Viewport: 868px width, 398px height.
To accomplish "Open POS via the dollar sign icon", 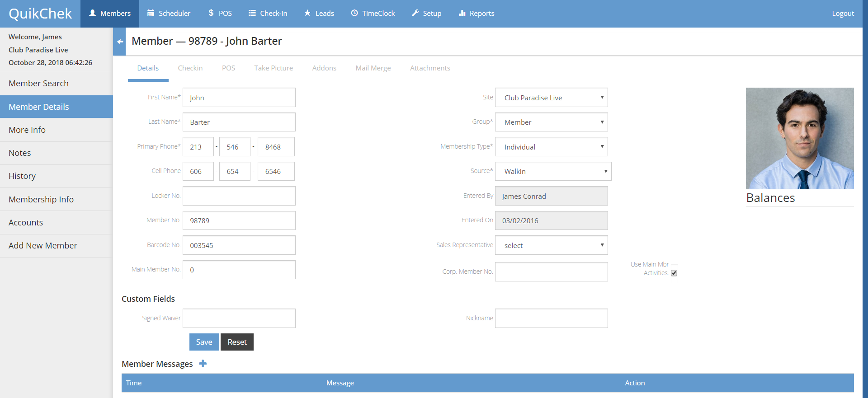I will pos(211,13).
